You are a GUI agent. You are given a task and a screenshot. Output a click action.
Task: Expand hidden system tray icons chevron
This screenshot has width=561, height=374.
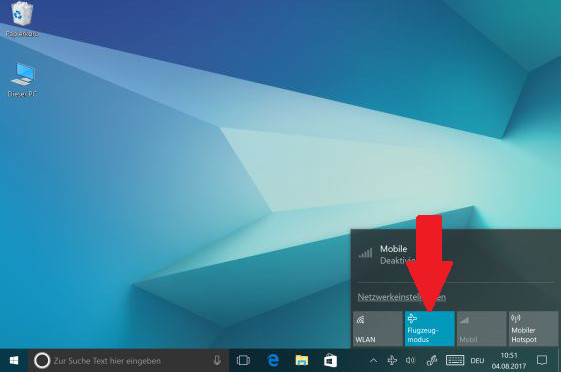coord(373,360)
